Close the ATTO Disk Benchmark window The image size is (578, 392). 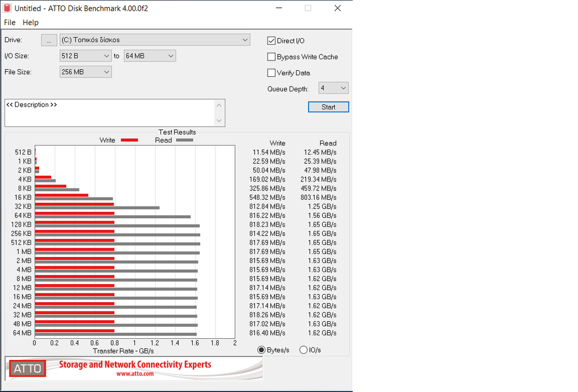click(x=337, y=8)
